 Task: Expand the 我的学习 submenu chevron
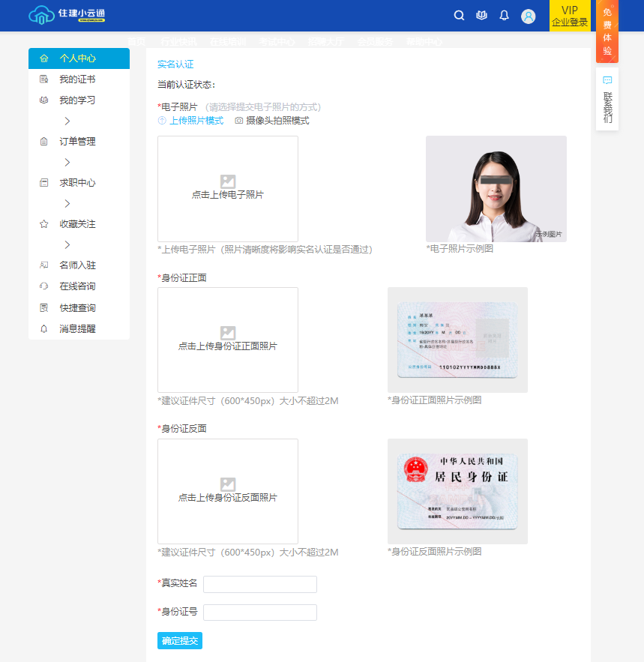67,121
